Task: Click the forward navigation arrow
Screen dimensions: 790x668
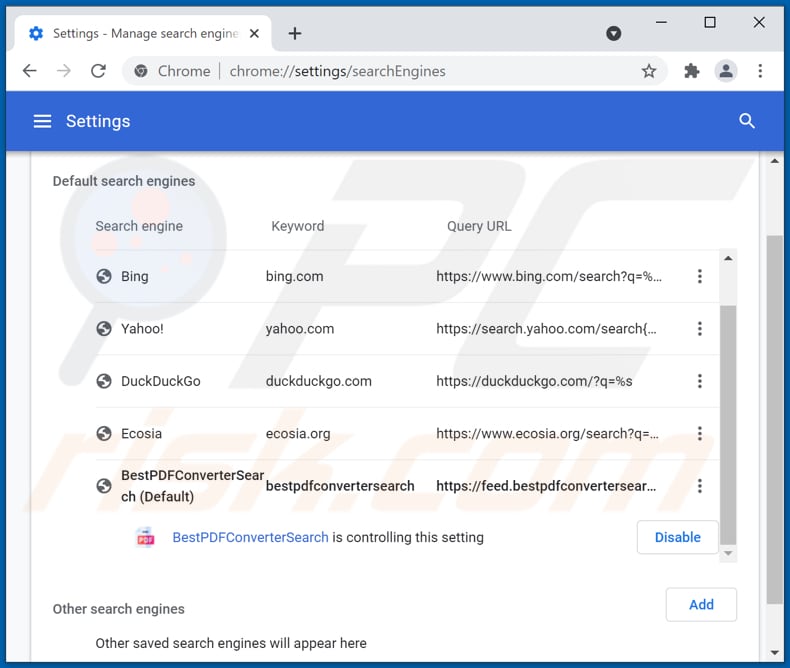Action: click(x=64, y=71)
